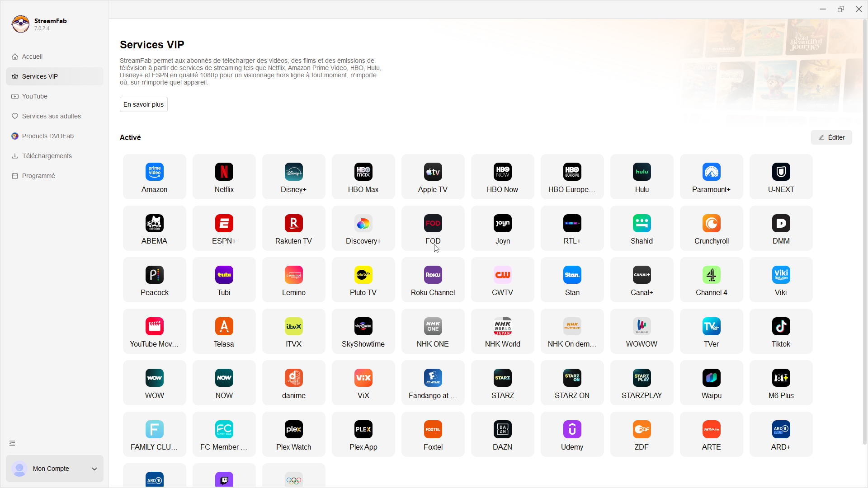
Task: Launch the TVer service
Action: 712,331
